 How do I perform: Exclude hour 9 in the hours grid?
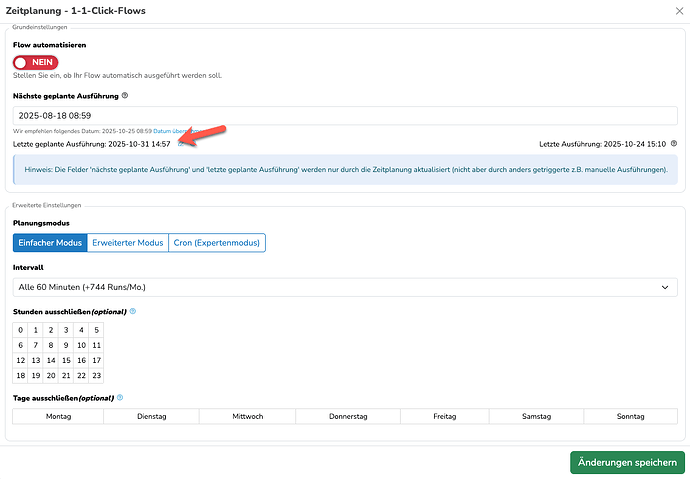[66, 345]
